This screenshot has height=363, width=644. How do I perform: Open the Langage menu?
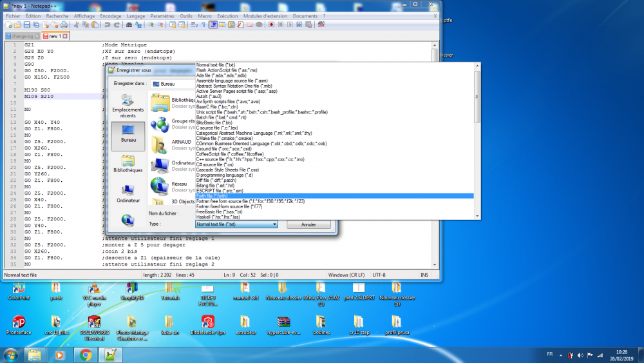coord(135,16)
